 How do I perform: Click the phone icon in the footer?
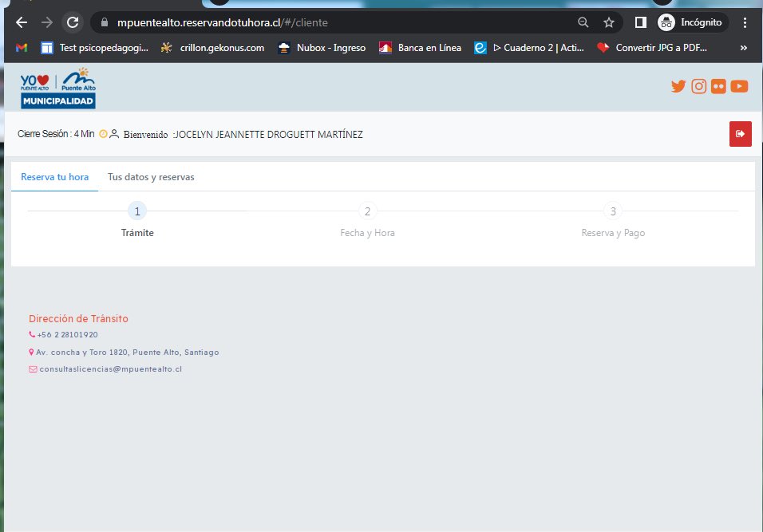click(x=32, y=334)
